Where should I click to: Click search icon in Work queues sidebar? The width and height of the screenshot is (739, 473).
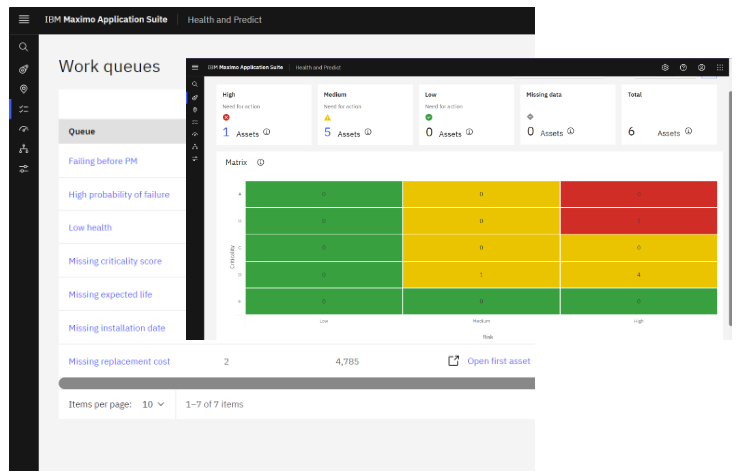coord(24,47)
